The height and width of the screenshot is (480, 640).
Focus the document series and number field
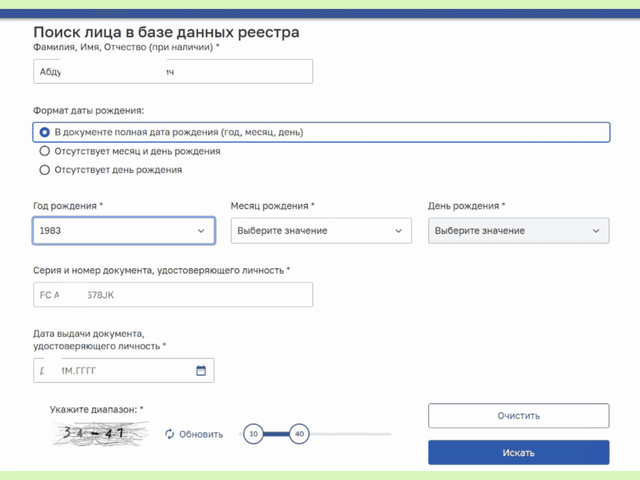(173, 295)
